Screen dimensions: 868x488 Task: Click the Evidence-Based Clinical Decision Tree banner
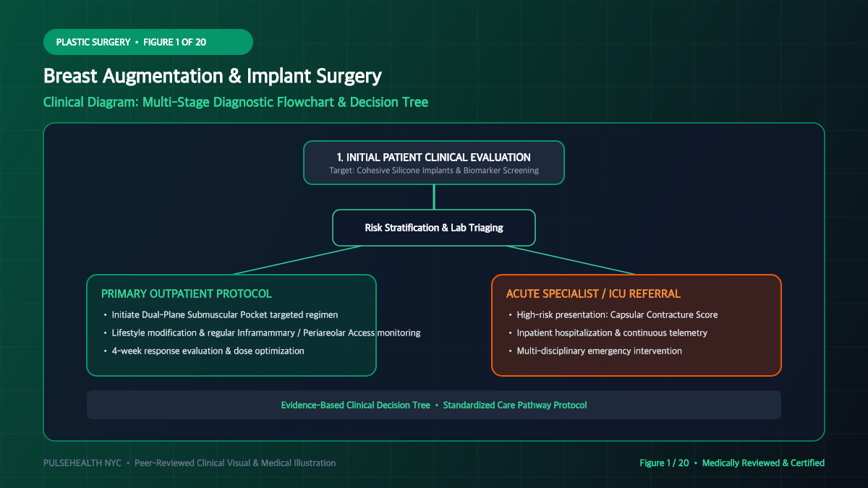point(434,405)
